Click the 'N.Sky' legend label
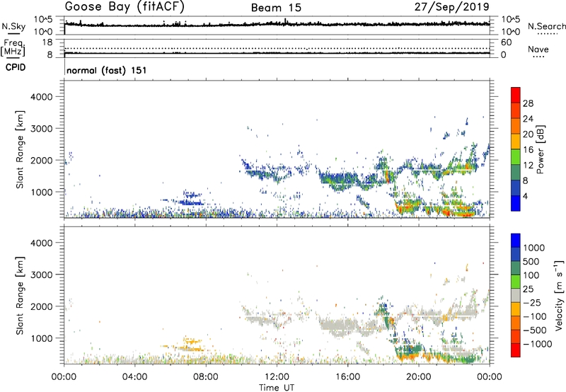Screen dimensions: 566x392 (x=13, y=26)
